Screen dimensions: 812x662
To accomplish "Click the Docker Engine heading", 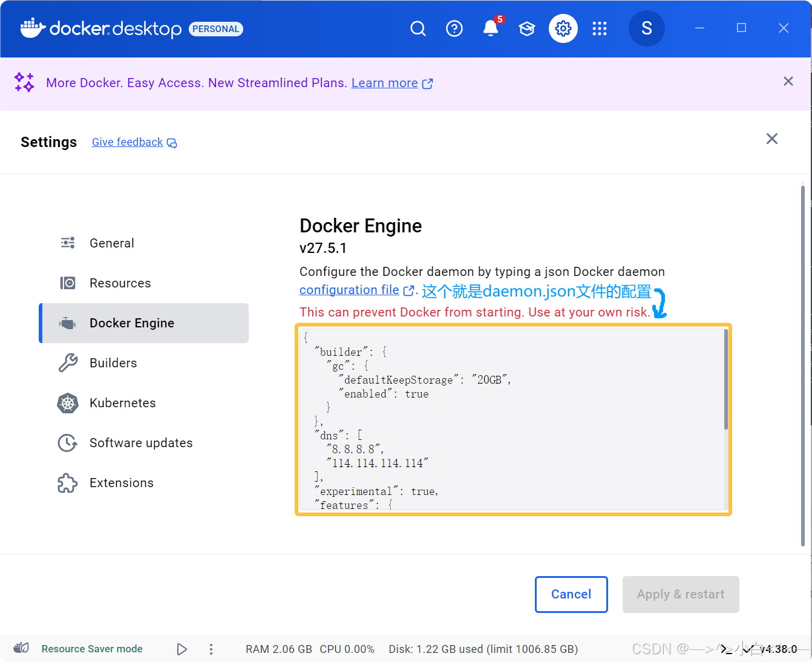I will (x=361, y=226).
